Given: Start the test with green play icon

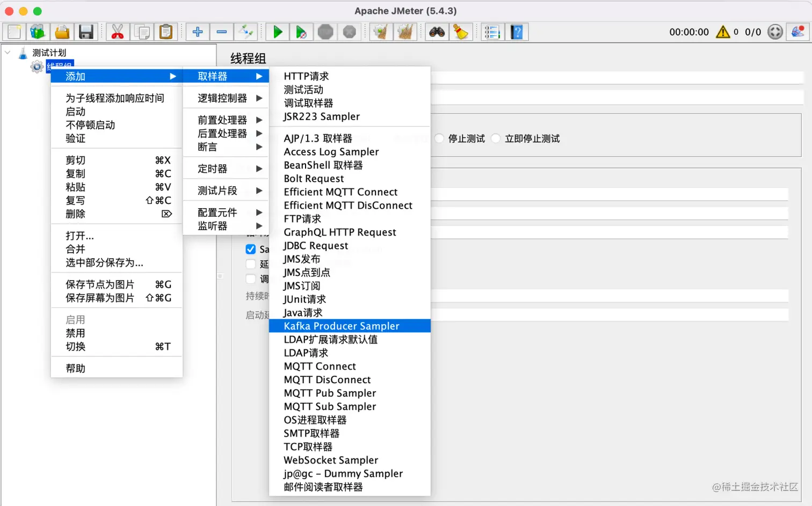Looking at the screenshot, I should click(278, 32).
